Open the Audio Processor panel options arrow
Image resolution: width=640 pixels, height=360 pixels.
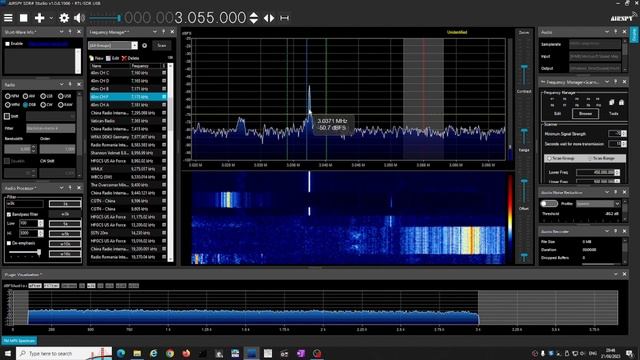click(x=61, y=188)
